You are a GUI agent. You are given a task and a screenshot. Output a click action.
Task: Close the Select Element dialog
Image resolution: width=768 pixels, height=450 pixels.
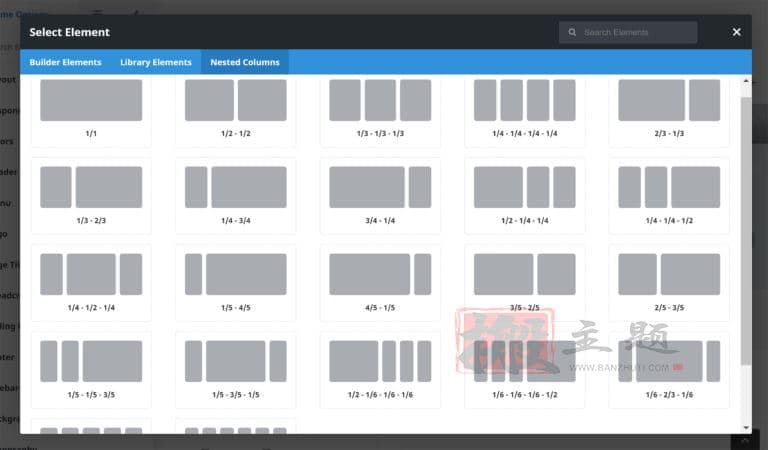pos(736,32)
